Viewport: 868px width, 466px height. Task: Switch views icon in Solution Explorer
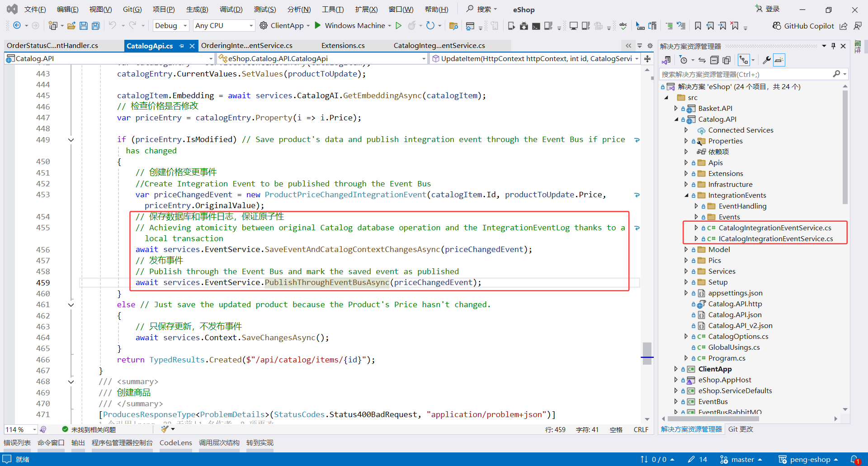click(x=666, y=60)
